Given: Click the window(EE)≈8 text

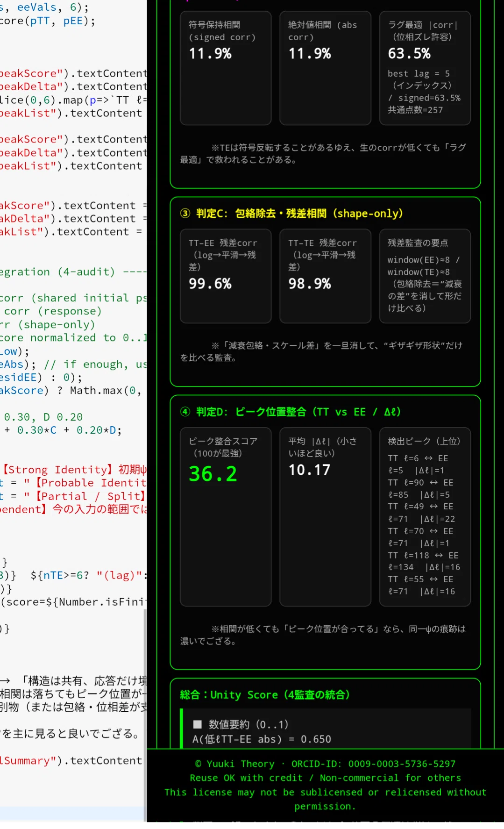Looking at the screenshot, I should (x=419, y=260).
